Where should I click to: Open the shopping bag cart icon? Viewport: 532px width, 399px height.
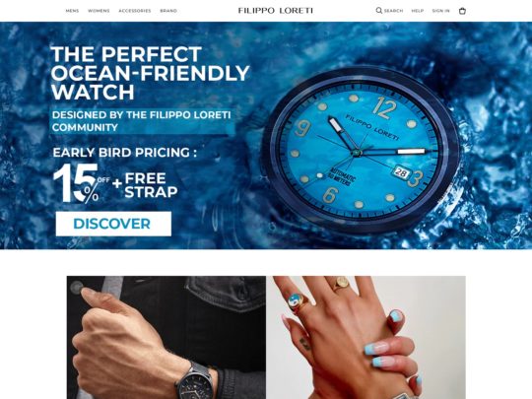coord(462,11)
